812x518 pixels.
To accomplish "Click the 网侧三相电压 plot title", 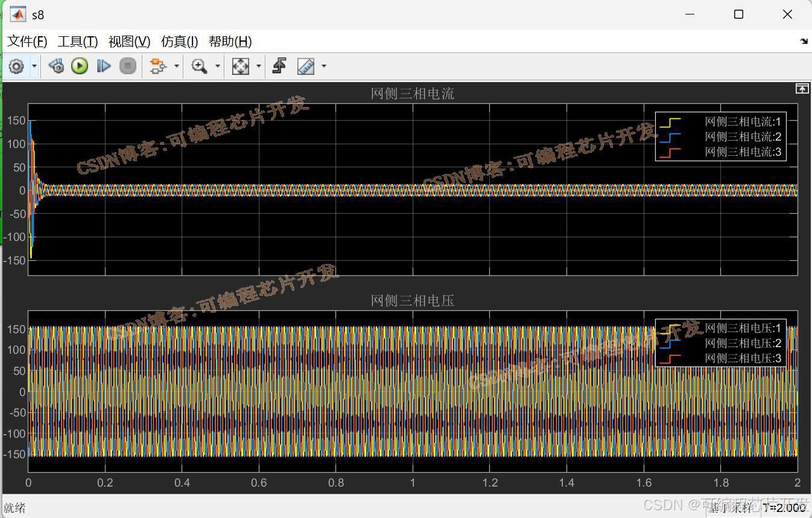I will (413, 301).
